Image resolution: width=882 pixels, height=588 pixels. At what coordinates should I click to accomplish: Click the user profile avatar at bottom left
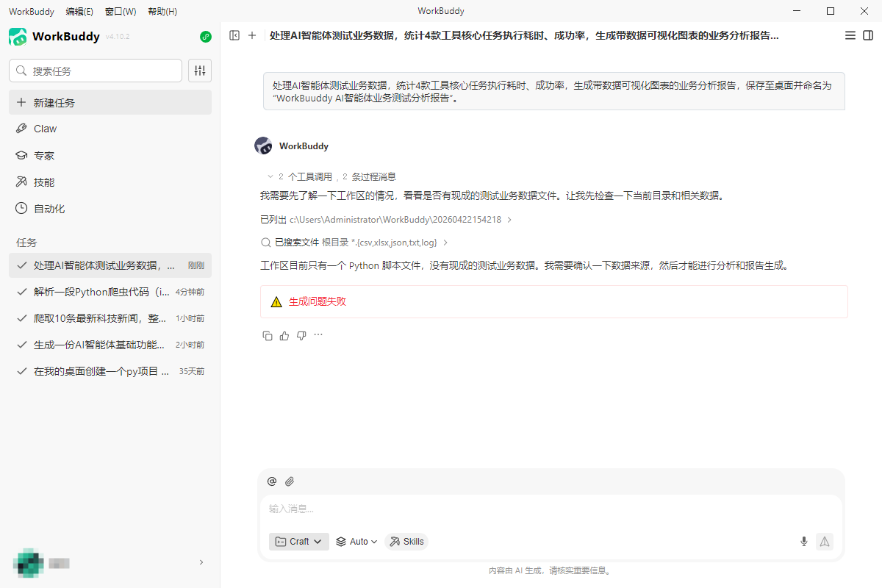click(x=28, y=562)
